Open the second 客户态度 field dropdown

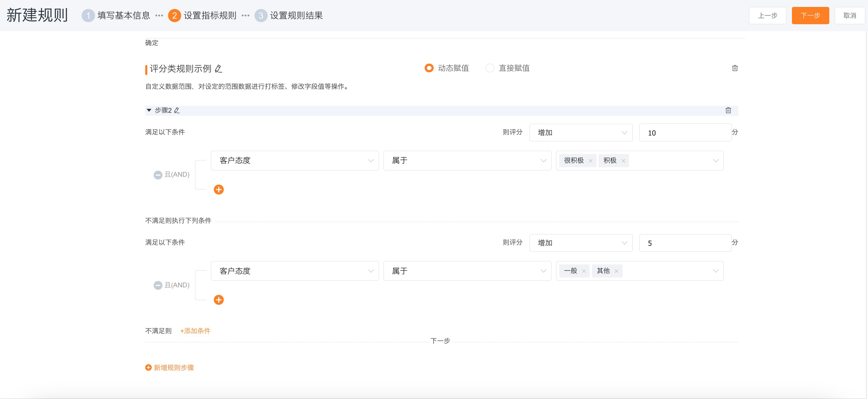[x=295, y=271]
